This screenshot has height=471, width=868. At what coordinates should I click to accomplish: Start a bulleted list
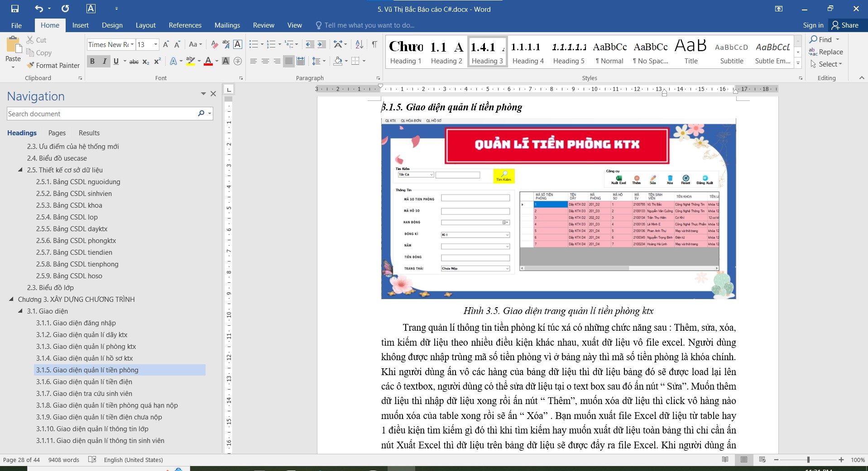[254, 44]
